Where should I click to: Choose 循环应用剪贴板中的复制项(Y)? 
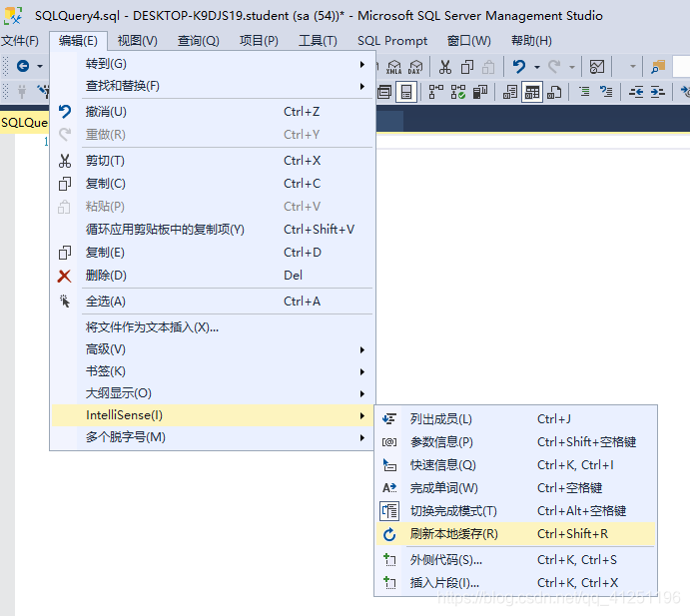pyautogui.click(x=213, y=230)
